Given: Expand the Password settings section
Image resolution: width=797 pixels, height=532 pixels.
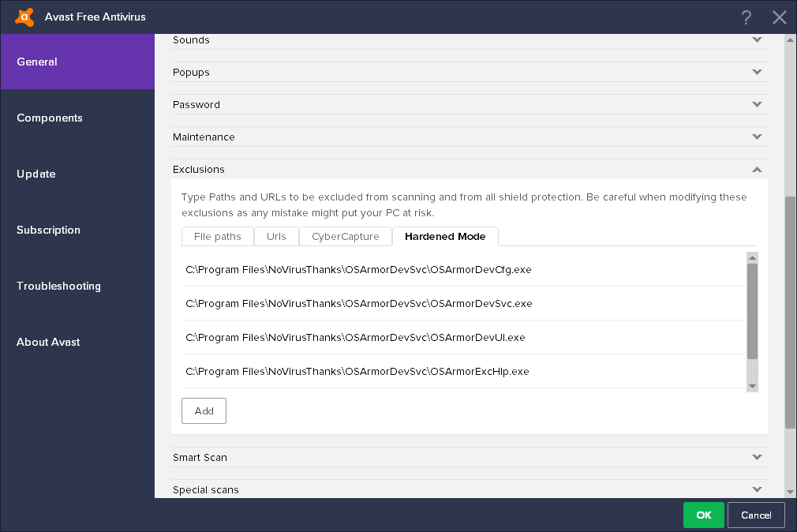Looking at the screenshot, I should pos(757,104).
